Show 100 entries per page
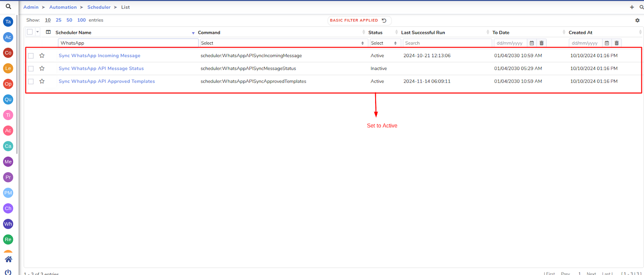The height and width of the screenshot is (275, 644). click(x=81, y=20)
